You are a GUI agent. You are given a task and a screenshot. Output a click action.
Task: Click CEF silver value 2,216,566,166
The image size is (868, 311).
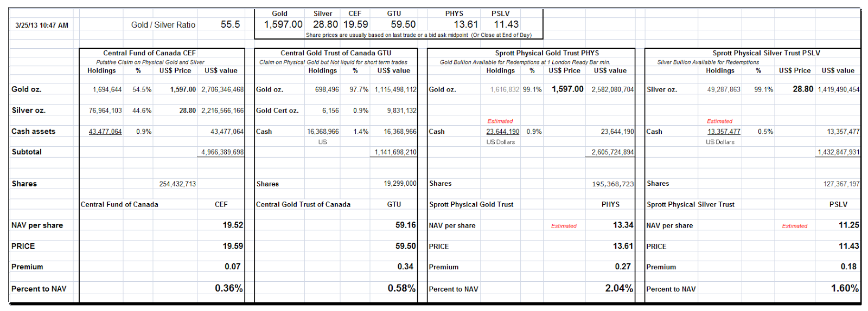pos(222,111)
